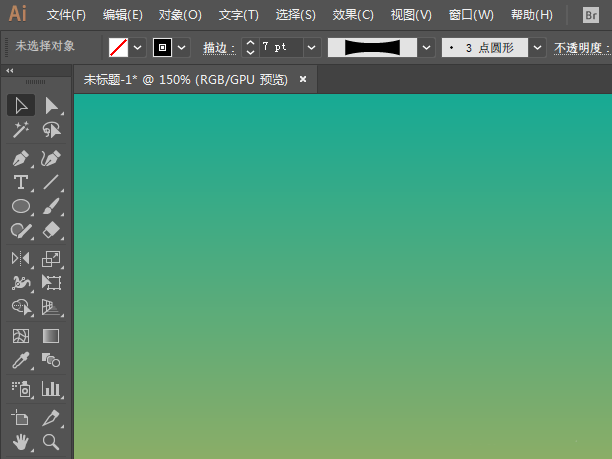
Task: Collapse the tools panel with double arrows
Action: (x=10, y=71)
